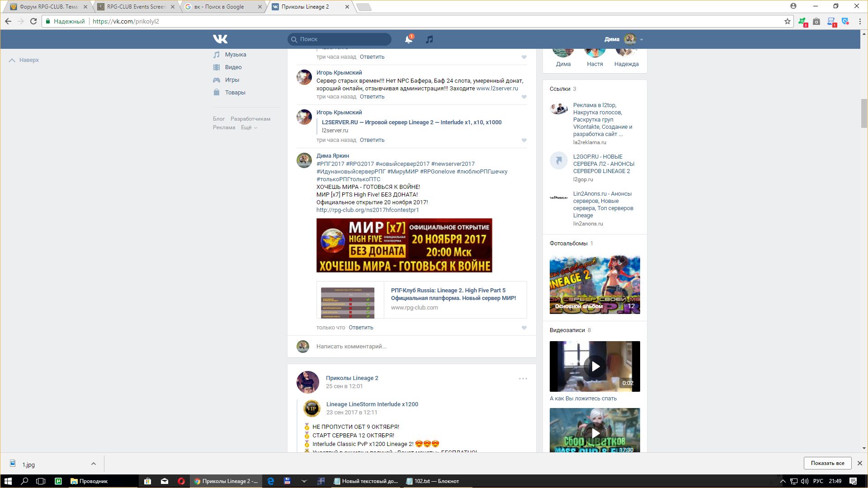Open notifications bell icon
868x488 pixels.
[x=408, y=39]
